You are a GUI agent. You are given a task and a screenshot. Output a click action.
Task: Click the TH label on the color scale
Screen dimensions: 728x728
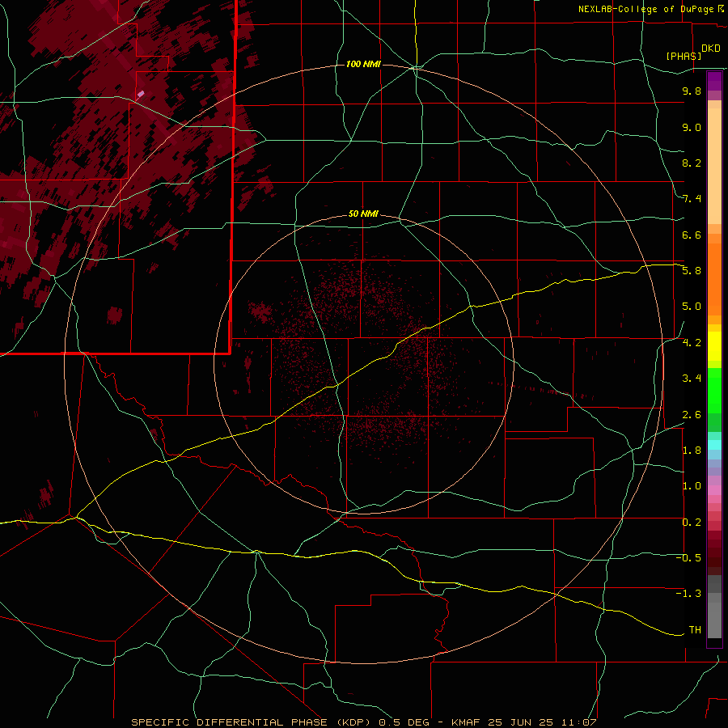tap(695, 630)
